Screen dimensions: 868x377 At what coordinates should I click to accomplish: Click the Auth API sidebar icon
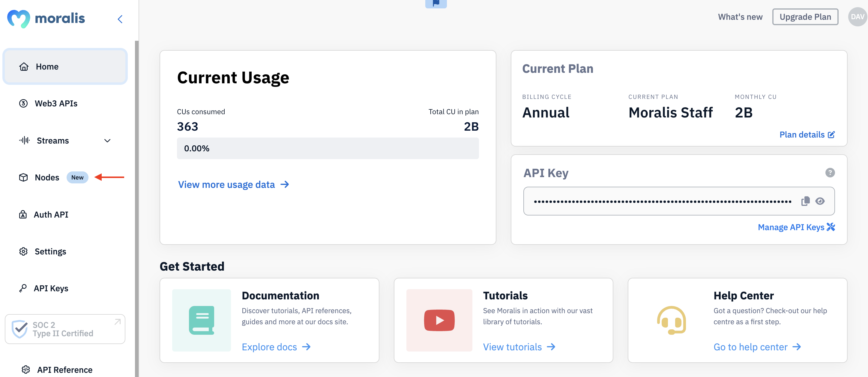click(x=23, y=214)
